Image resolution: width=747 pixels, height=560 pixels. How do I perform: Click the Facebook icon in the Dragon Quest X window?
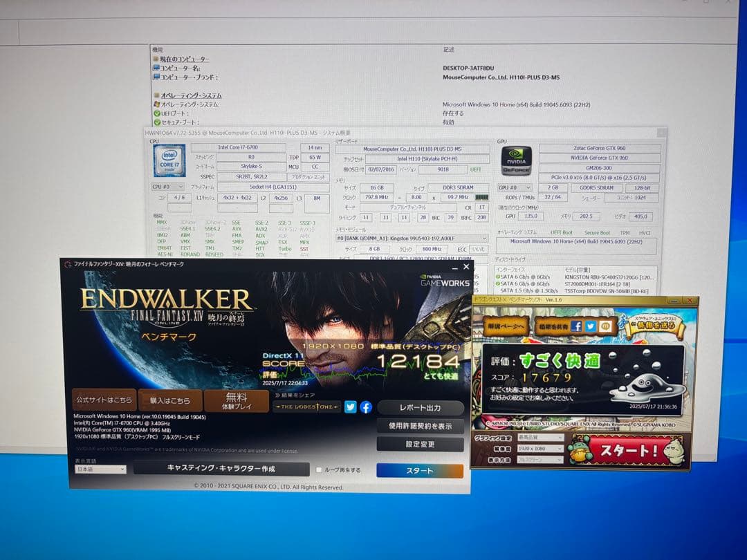click(577, 326)
